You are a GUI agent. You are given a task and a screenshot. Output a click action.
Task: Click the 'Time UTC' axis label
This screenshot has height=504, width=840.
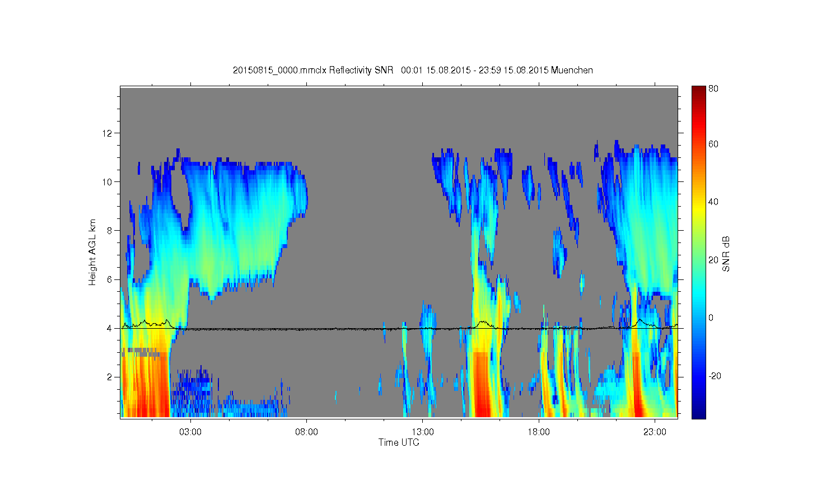pyautogui.click(x=399, y=442)
